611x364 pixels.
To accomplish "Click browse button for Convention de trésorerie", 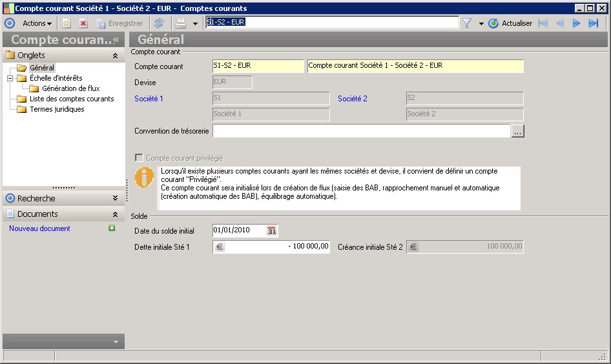I will click(x=517, y=131).
